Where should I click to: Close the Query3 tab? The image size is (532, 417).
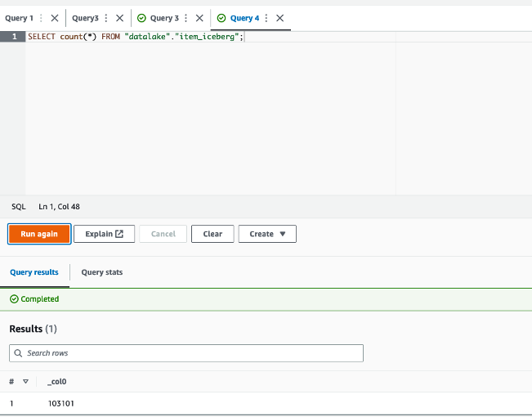click(x=120, y=18)
